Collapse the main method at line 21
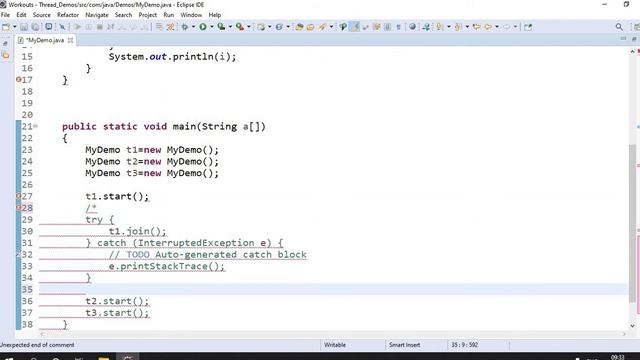The image size is (640, 360). coord(36,126)
